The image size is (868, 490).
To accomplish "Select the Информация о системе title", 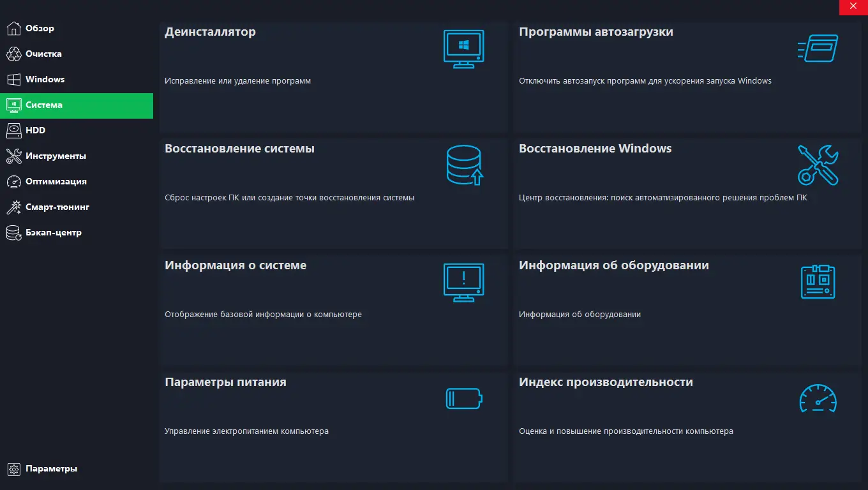I will [x=236, y=265].
